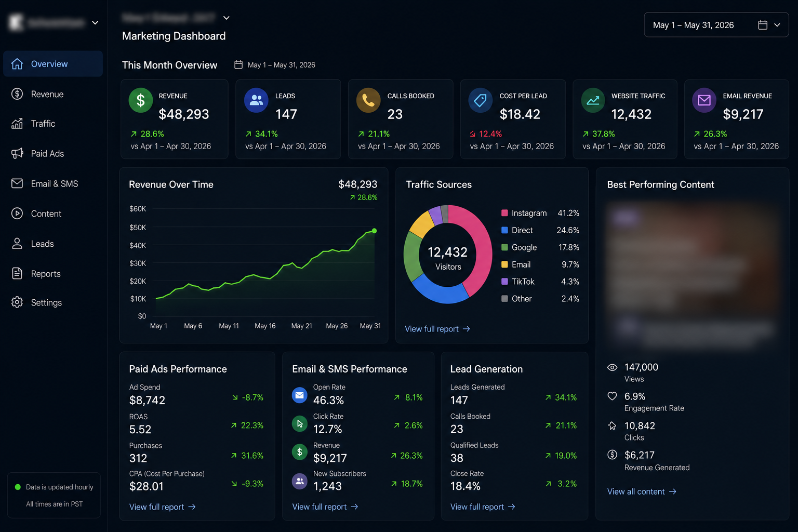Click the Click Rate cursor icon
Viewport: 798px width, 532px height.
point(300,424)
